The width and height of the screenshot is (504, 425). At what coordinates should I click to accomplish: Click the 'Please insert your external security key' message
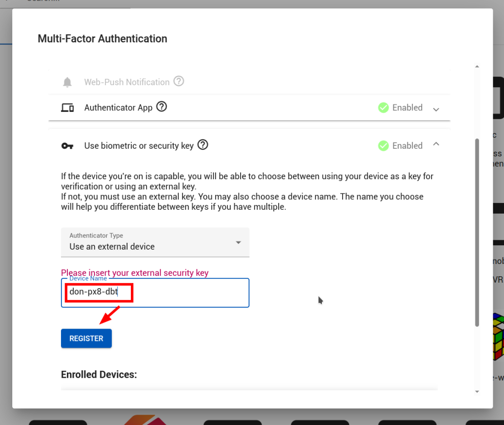[x=135, y=272]
